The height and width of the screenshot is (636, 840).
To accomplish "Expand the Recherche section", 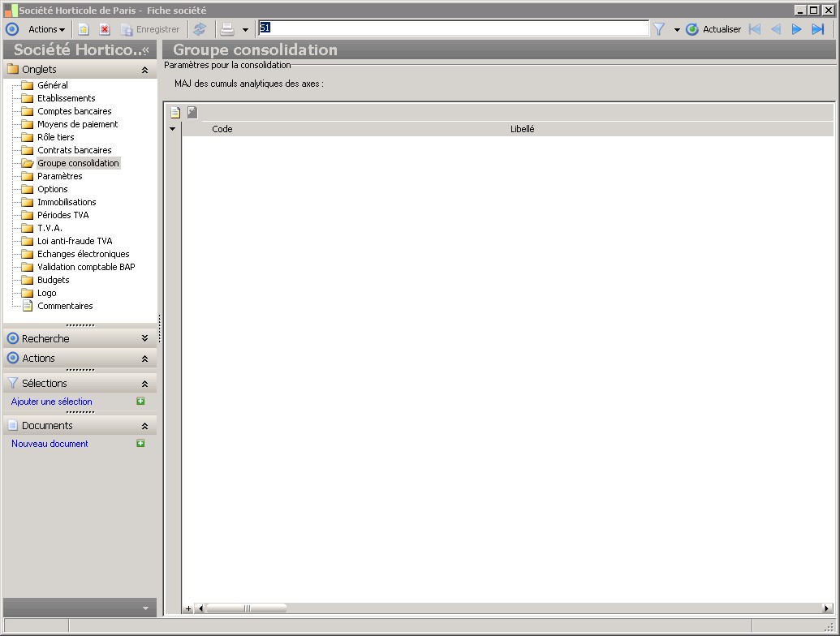I will pos(144,338).
